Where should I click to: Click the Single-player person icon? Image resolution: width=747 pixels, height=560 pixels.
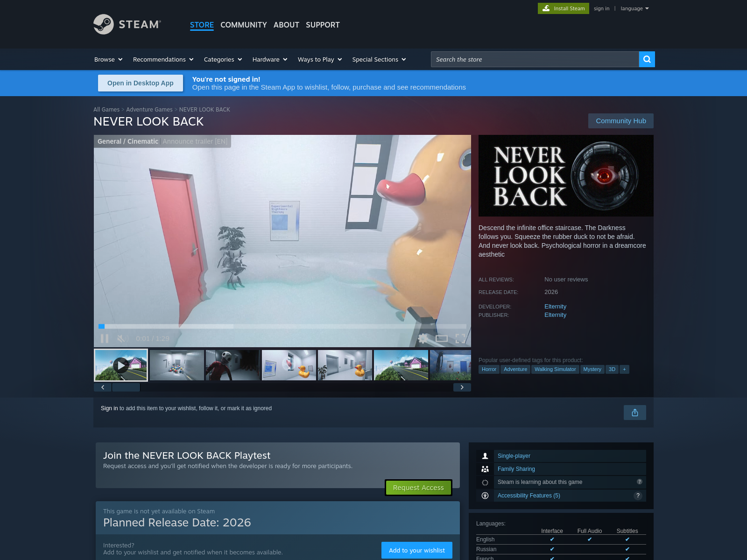tap(485, 456)
